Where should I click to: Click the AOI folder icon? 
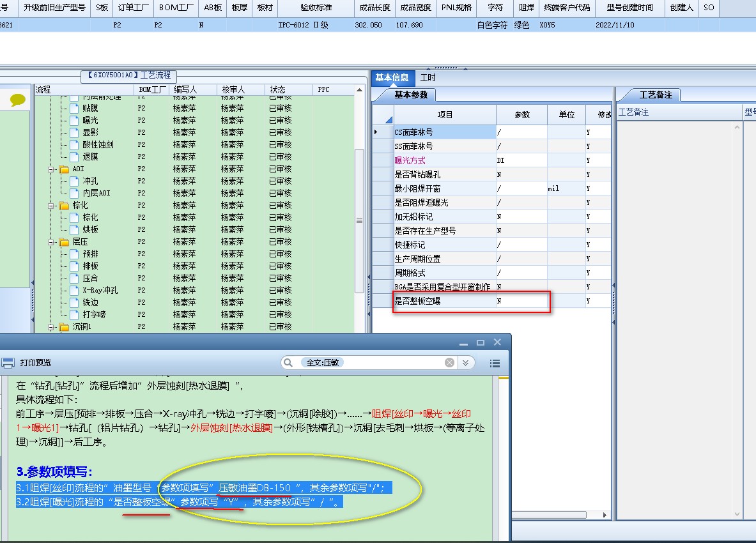pyautogui.click(x=64, y=169)
